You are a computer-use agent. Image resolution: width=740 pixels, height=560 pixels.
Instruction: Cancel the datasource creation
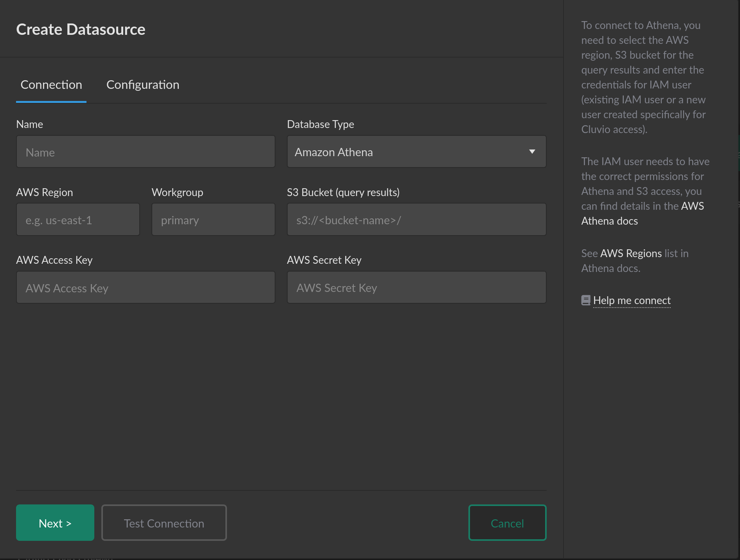click(x=507, y=523)
